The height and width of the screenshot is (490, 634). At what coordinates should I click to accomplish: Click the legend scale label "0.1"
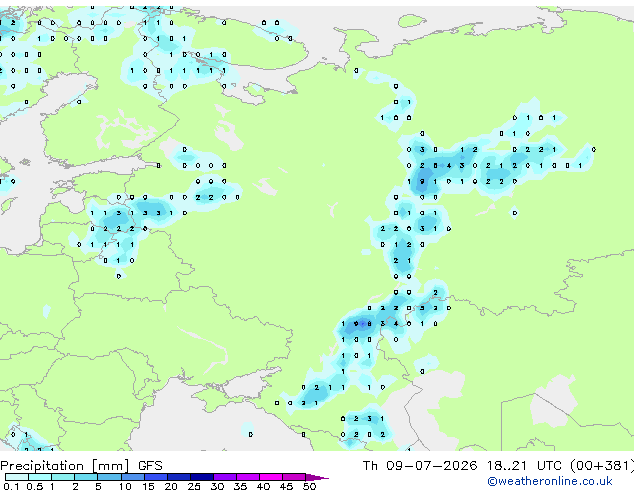click(11, 486)
